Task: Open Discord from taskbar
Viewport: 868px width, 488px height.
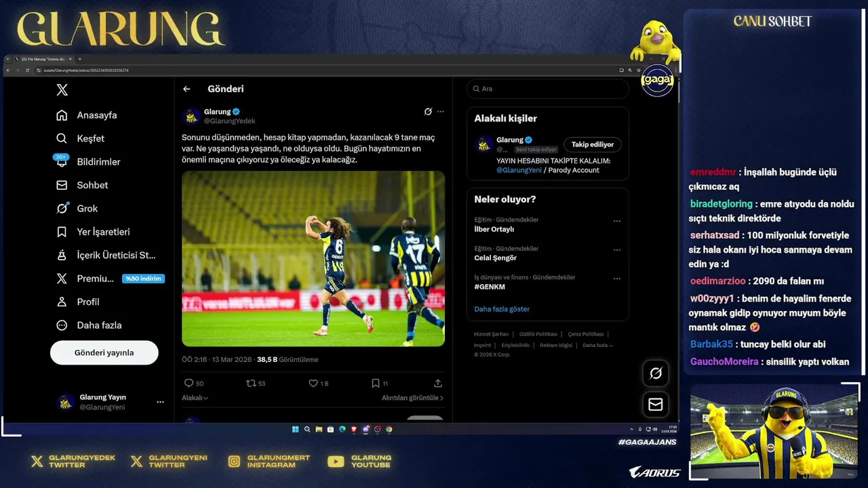Action: [x=366, y=429]
